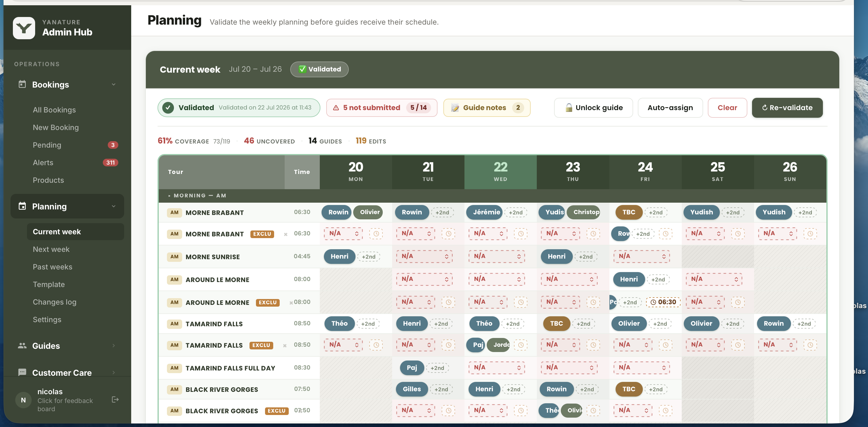Click clock icon in Black River Gorges Exclu Thursday cell
The width and height of the screenshot is (868, 427).
click(593, 411)
